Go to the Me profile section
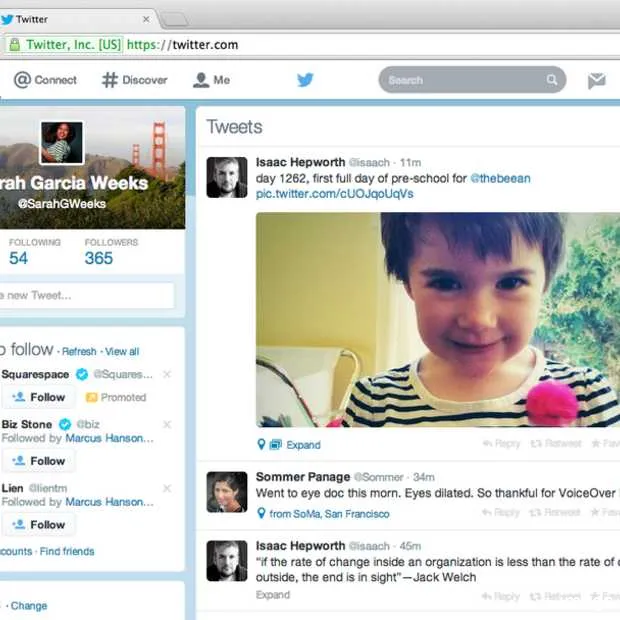The image size is (620, 620). (211, 80)
